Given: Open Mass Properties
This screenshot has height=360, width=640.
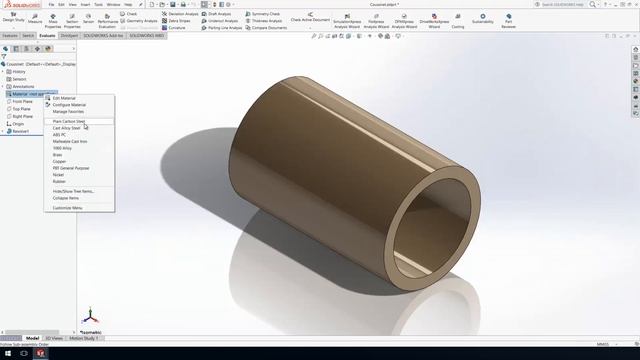Looking at the screenshot, I should coord(53,21).
